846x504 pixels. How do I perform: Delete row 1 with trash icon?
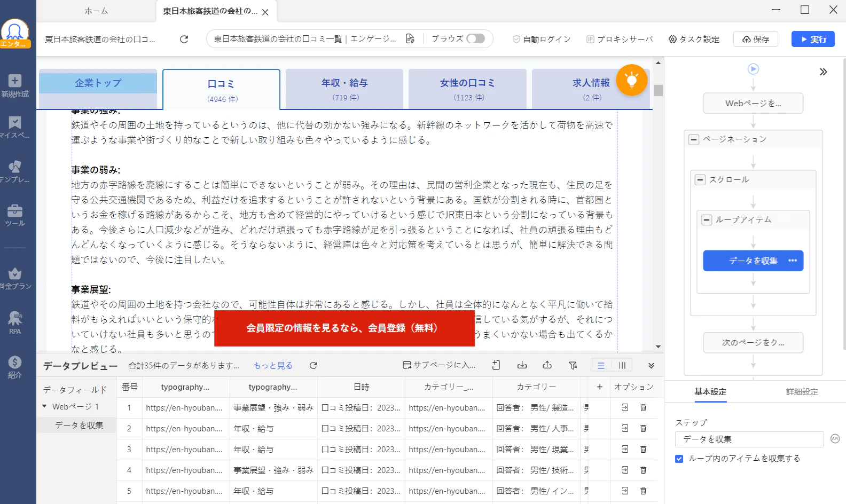644,407
